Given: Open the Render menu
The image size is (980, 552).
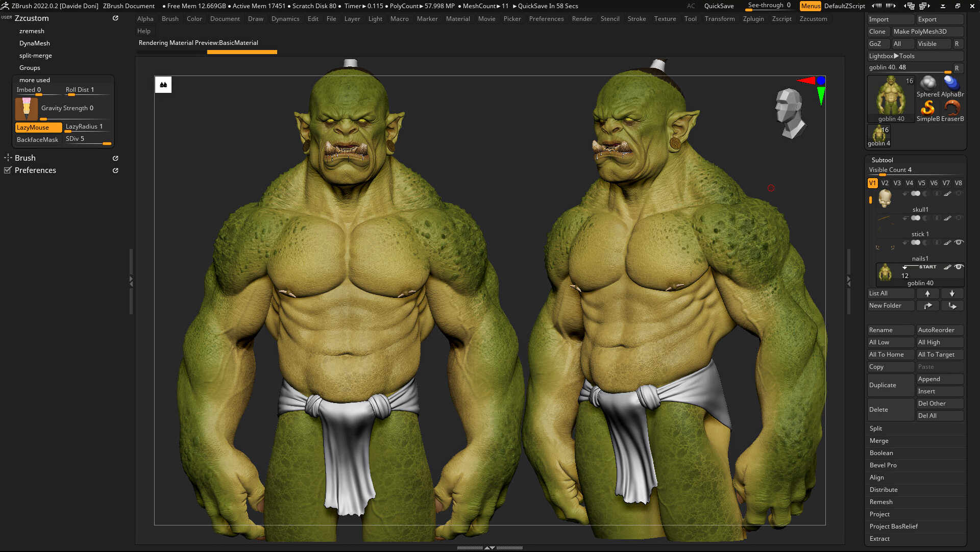Looking at the screenshot, I should tap(582, 19).
